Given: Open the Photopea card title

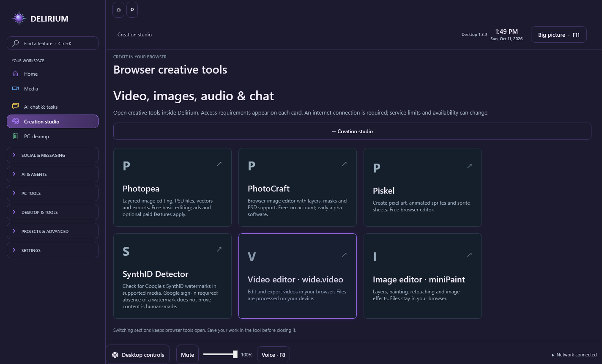Looking at the screenshot, I should tap(141, 189).
